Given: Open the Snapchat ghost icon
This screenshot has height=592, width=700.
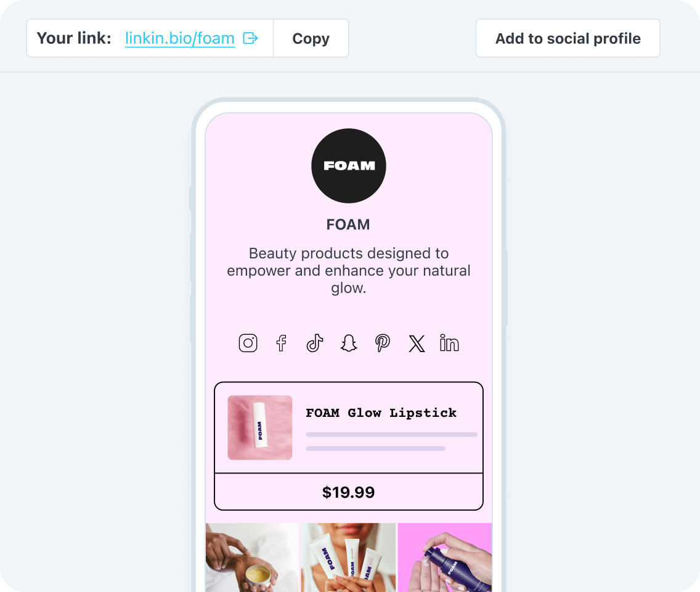Looking at the screenshot, I should tap(349, 343).
